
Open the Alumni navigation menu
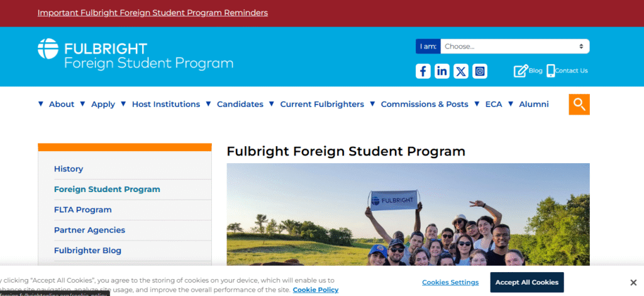click(x=533, y=105)
